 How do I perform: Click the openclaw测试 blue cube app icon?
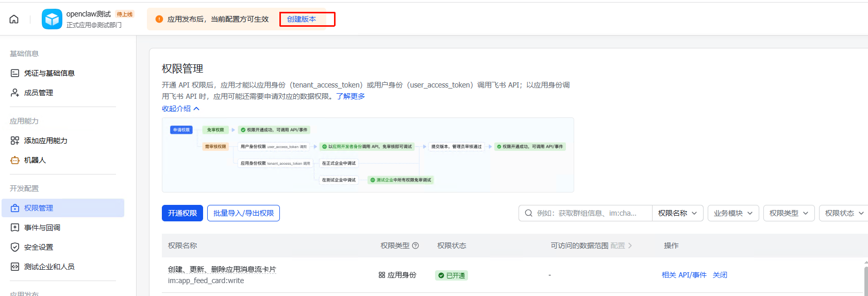[x=52, y=19]
